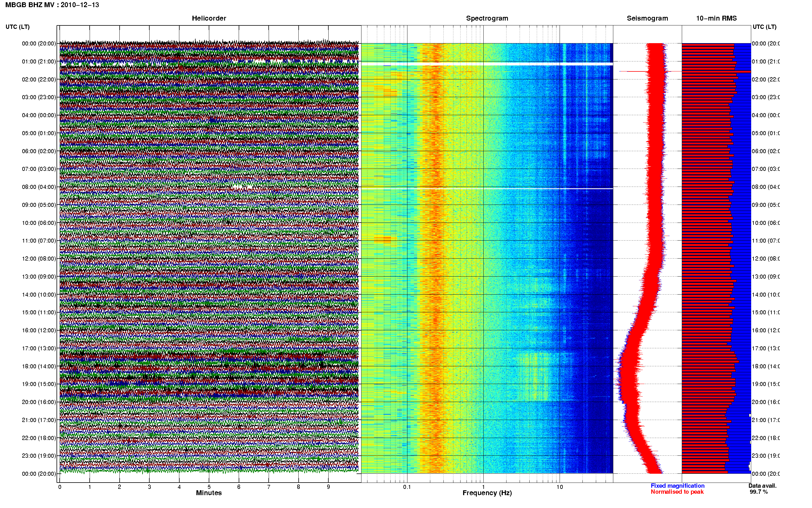Click the "Seismogram" panel heading

(647, 18)
